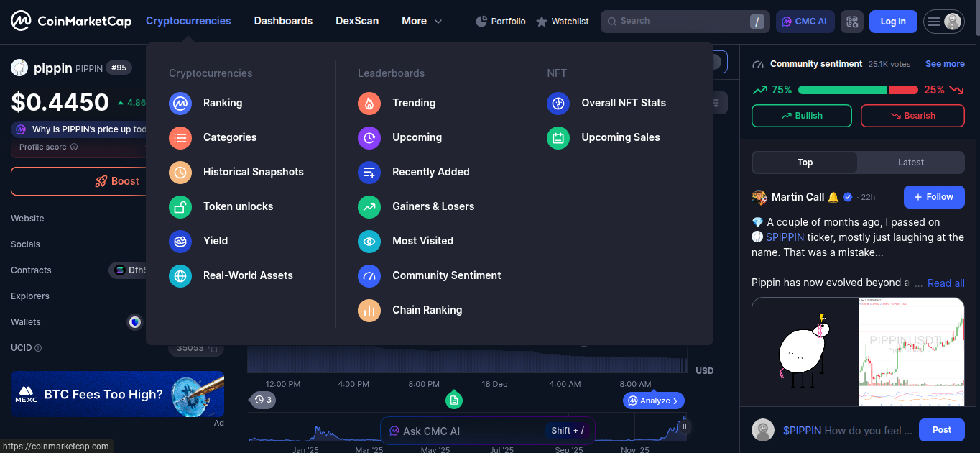Click the Overall NFT Stats icon

point(558,103)
